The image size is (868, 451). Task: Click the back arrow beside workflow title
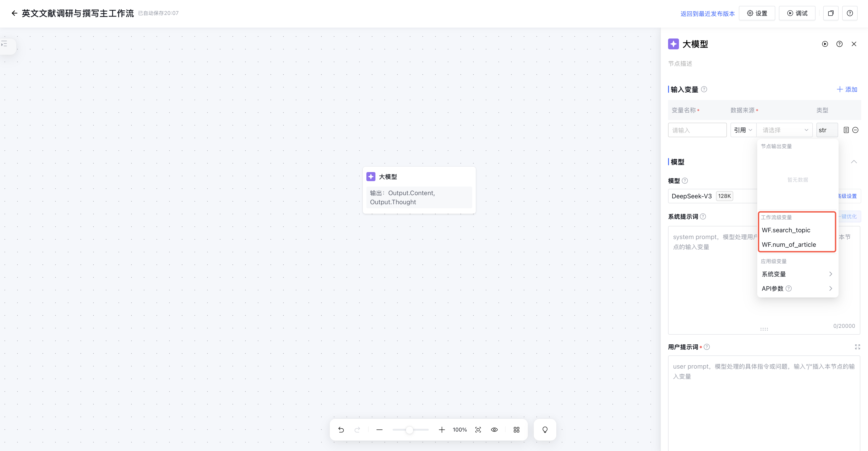[14, 13]
